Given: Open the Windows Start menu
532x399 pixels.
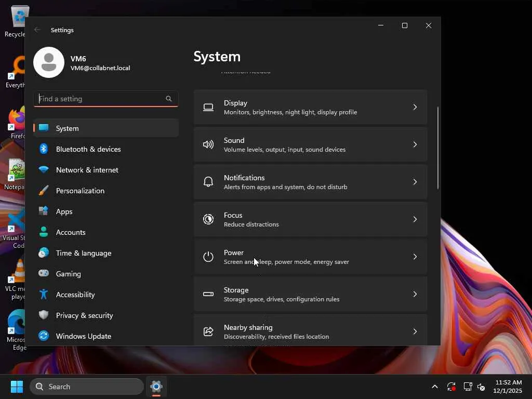Looking at the screenshot, I should [x=17, y=387].
